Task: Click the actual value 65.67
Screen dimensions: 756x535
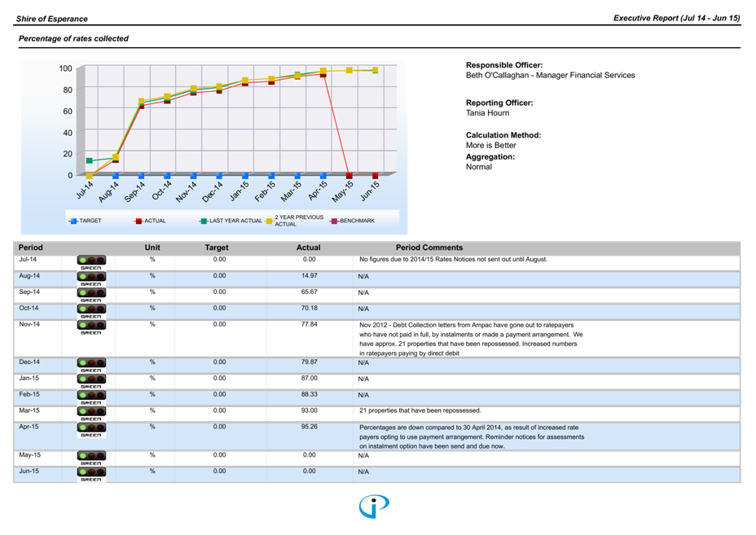Action: coord(309,292)
